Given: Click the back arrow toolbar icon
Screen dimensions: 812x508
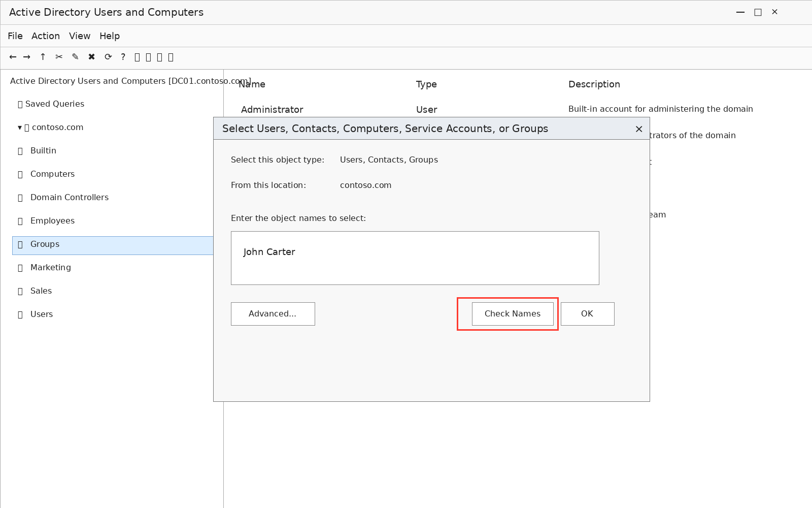Looking at the screenshot, I should coord(13,57).
